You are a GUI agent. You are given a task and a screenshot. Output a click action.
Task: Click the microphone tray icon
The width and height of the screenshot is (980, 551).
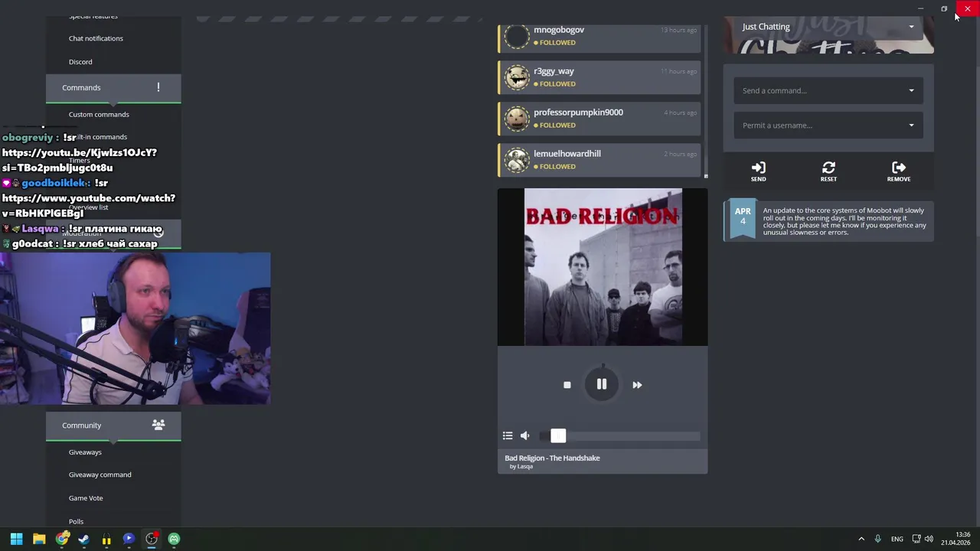[878, 539]
